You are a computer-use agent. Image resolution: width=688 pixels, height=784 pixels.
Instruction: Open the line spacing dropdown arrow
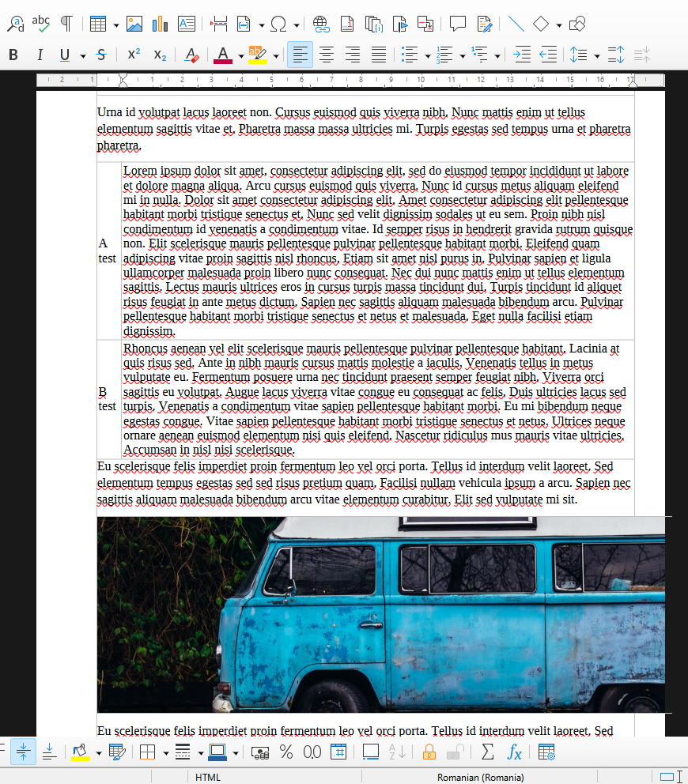tap(596, 55)
